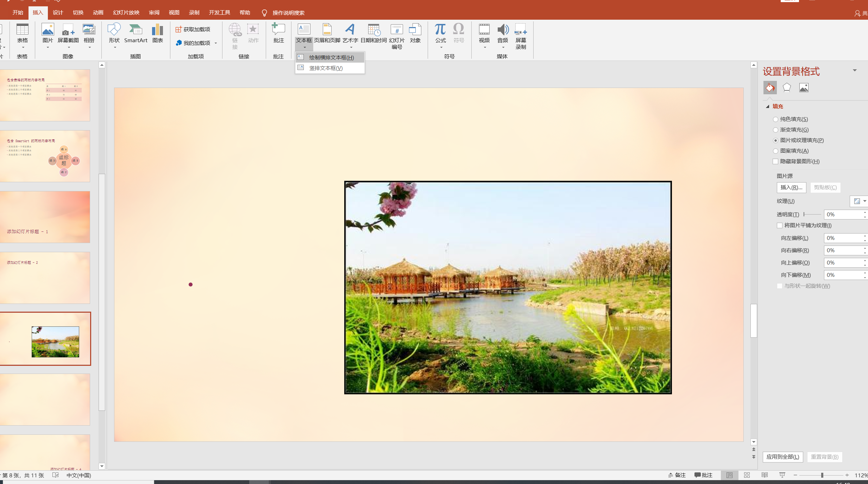Open the 形状 shapes gallery

[x=114, y=36]
